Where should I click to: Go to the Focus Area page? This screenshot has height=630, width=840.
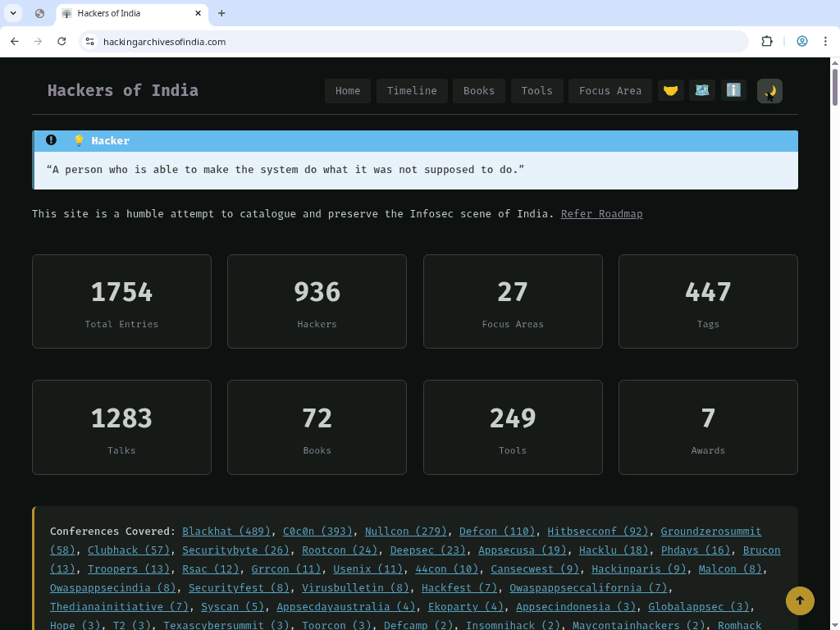610,91
